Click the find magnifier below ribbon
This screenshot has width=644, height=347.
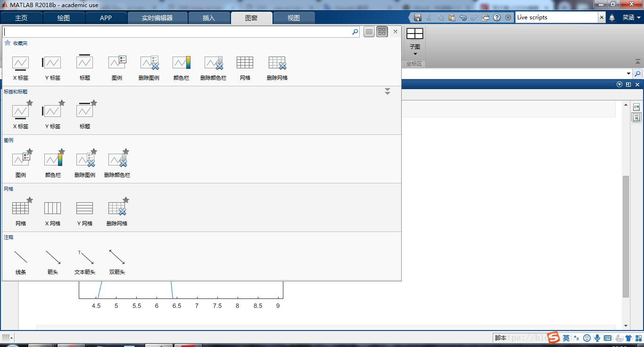(637, 74)
